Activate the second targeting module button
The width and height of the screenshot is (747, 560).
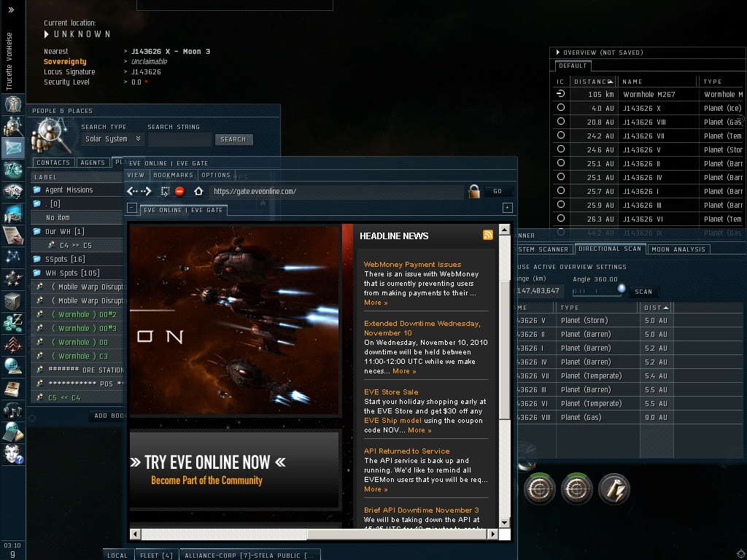(x=576, y=489)
